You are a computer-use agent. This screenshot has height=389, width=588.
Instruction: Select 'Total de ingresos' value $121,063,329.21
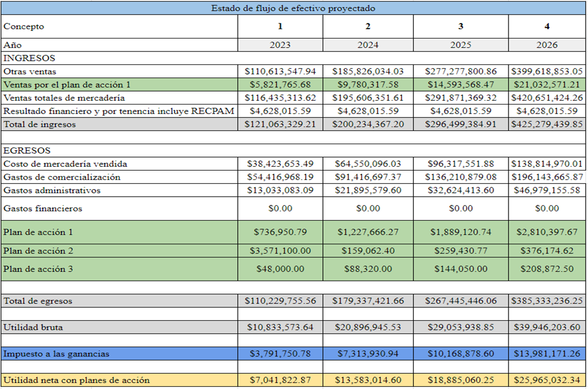[280, 124]
